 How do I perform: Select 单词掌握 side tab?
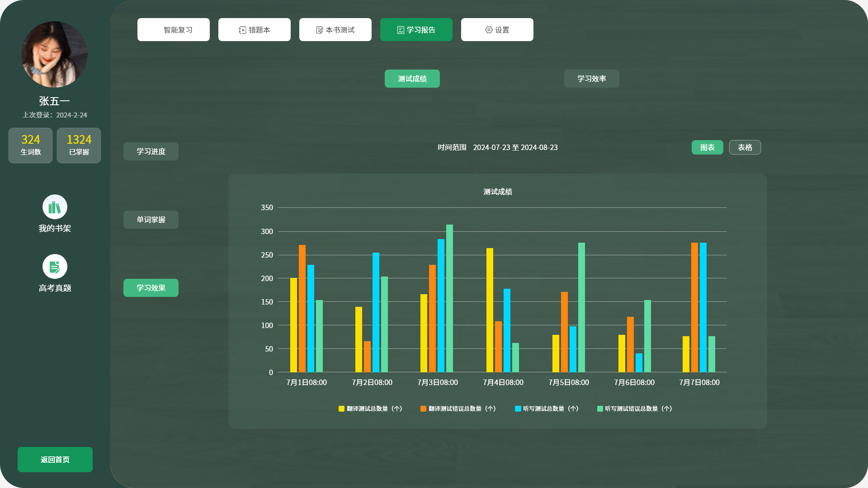(x=151, y=220)
